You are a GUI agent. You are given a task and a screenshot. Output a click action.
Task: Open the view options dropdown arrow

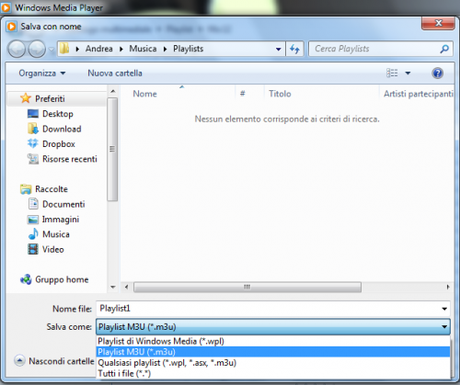pos(408,73)
